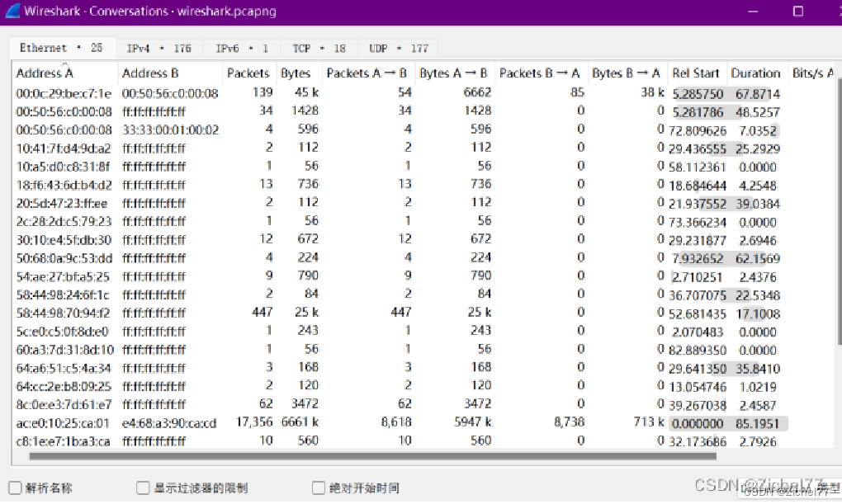Viewport: 842px width, 504px height.
Task: Select row with address 2c:28:2d:c5:79:23
Action: coord(424,221)
